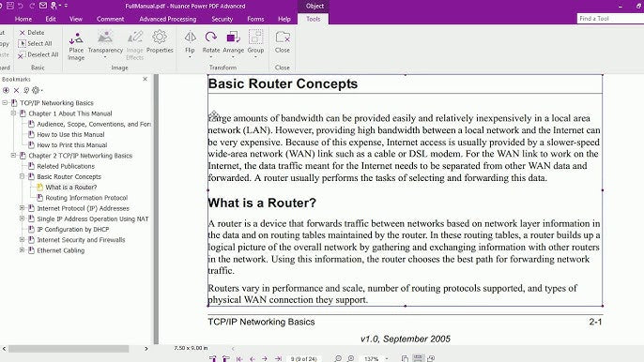Click the single page view icon

pos(405,358)
